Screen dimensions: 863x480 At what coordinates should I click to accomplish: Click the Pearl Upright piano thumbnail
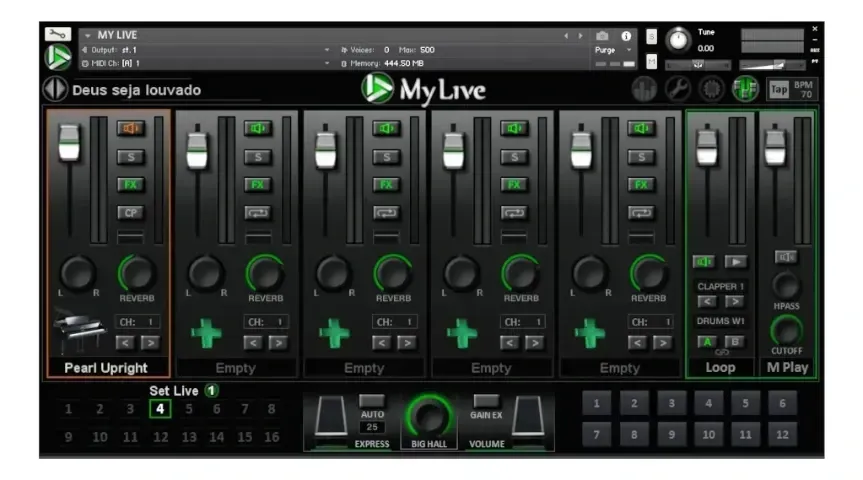pos(80,332)
